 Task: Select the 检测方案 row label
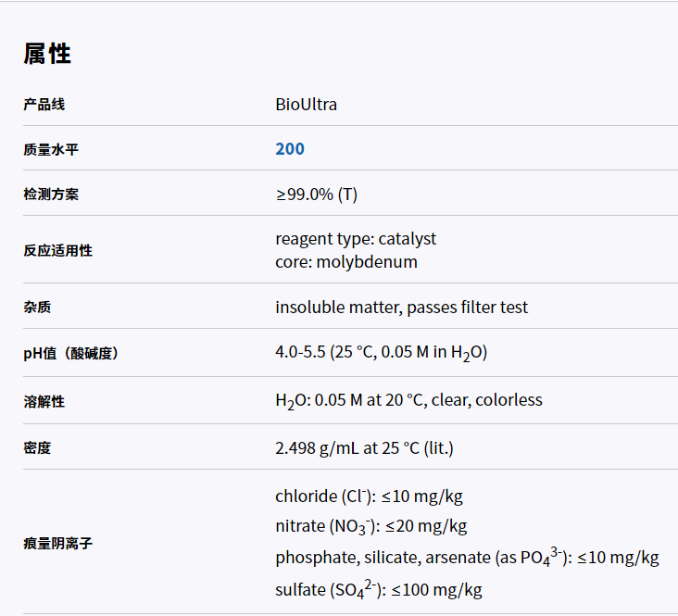[x=51, y=195]
